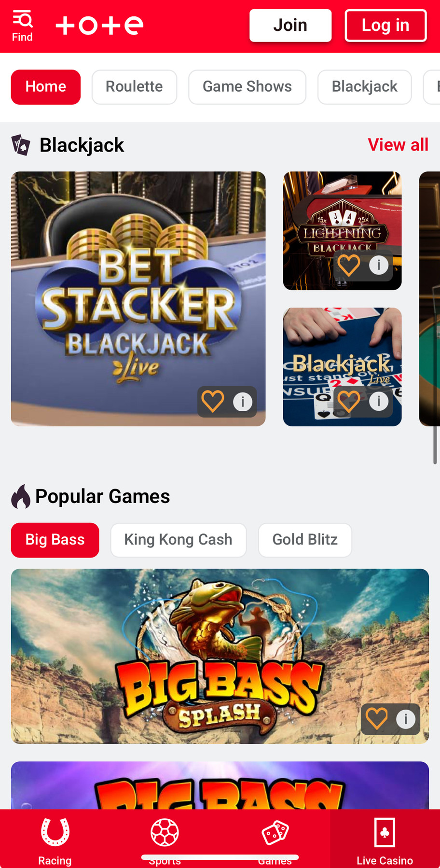Open the Live Casino card icon

385,832
